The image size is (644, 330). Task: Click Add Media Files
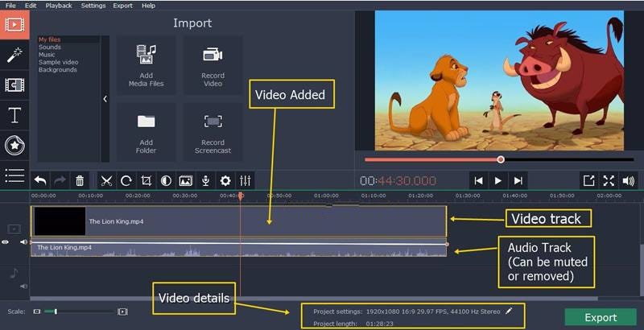[x=146, y=66]
